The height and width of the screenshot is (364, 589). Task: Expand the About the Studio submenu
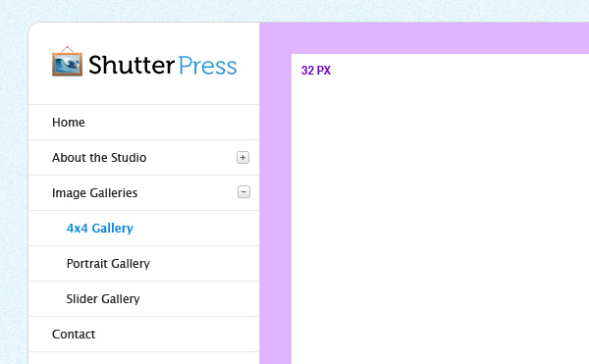coord(242,158)
